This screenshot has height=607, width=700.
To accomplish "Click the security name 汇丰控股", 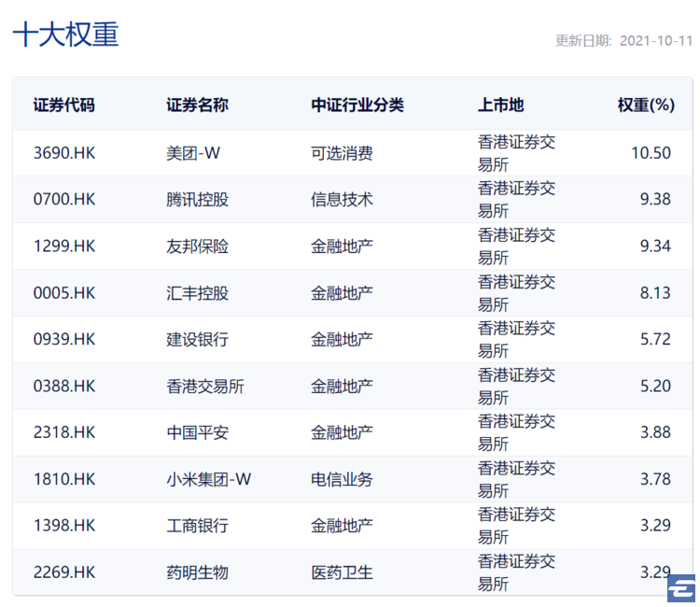I will (x=197, y=293).
